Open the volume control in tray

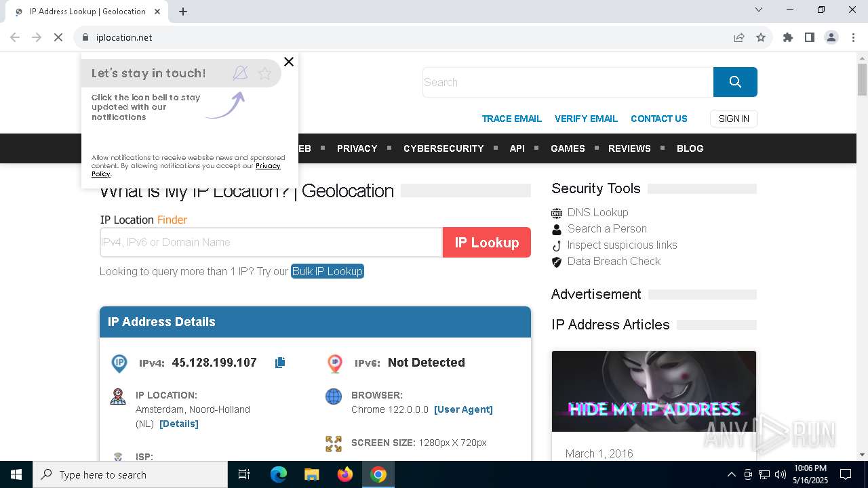coord(781,474)
